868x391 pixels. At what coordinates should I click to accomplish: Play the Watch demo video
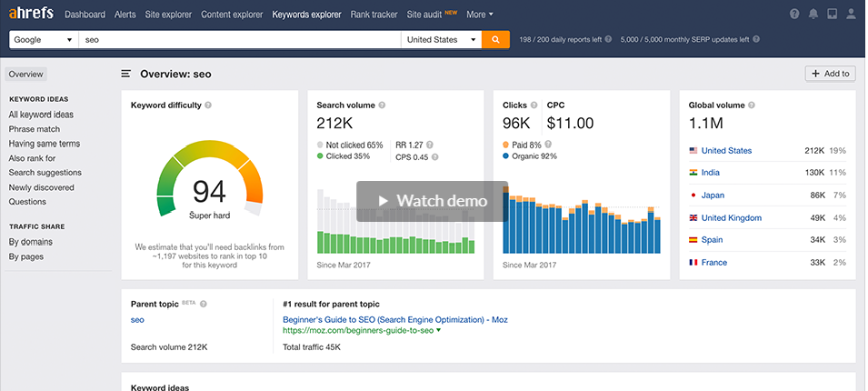pyautogui.click(x=433, y=201)
